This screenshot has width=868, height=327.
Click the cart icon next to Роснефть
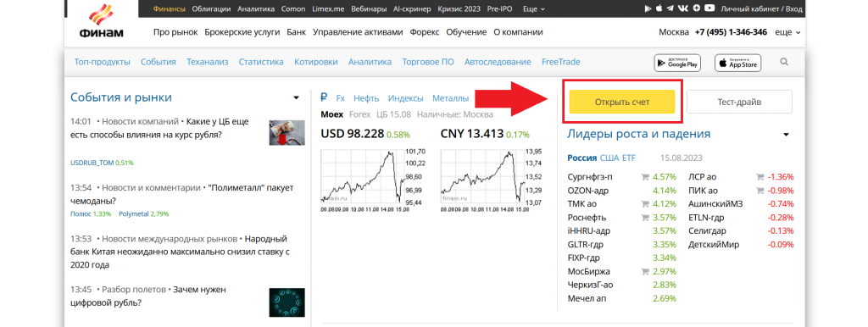[644, 218]
